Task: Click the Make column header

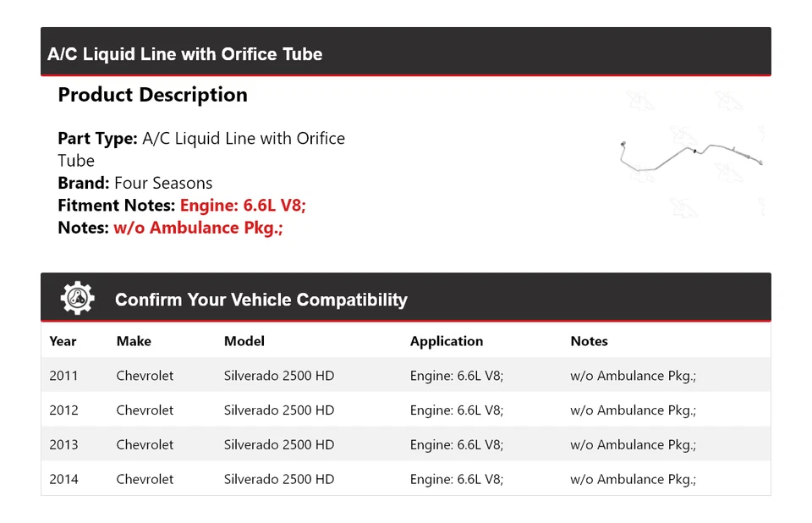Action: (x=134, y=341)
